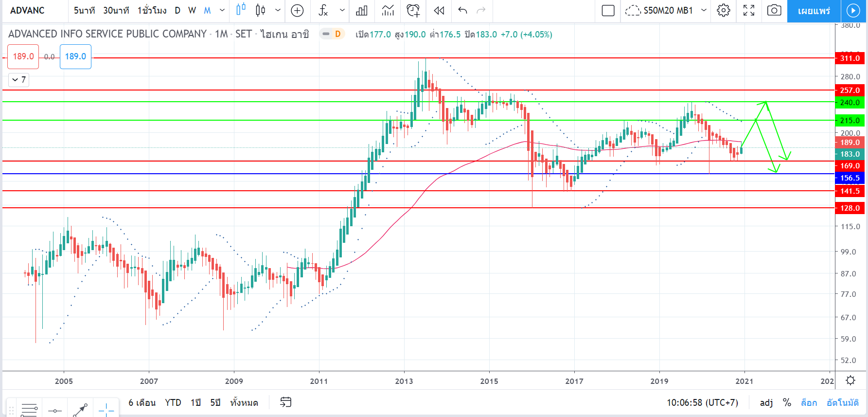868x417 pixels.
Task: Select the horizontal line drawing tool
Action: [55, 410]
